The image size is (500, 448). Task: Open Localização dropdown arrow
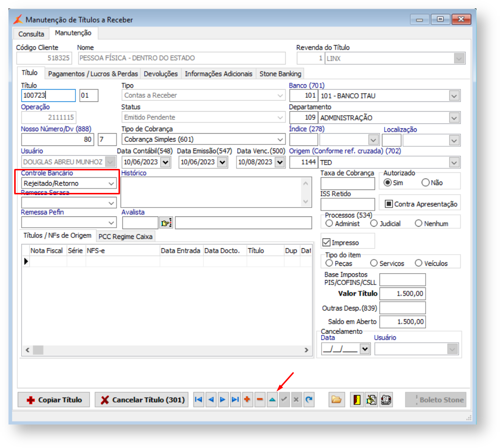[454, 140]
